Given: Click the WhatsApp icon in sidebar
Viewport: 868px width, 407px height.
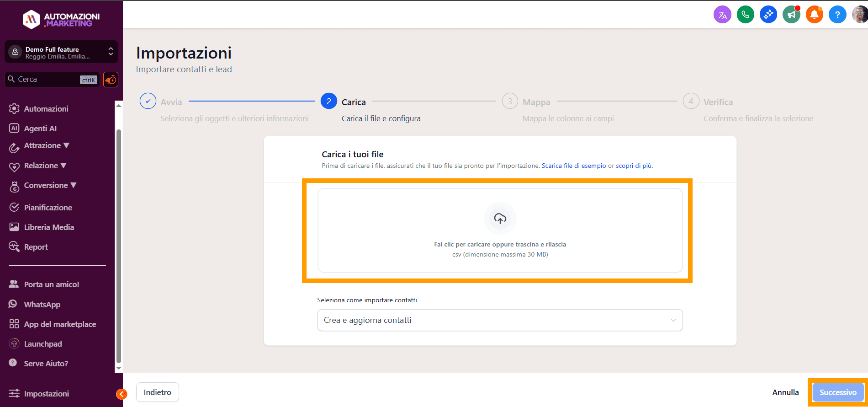Looking at the screenshot, I should coord(13,304).
